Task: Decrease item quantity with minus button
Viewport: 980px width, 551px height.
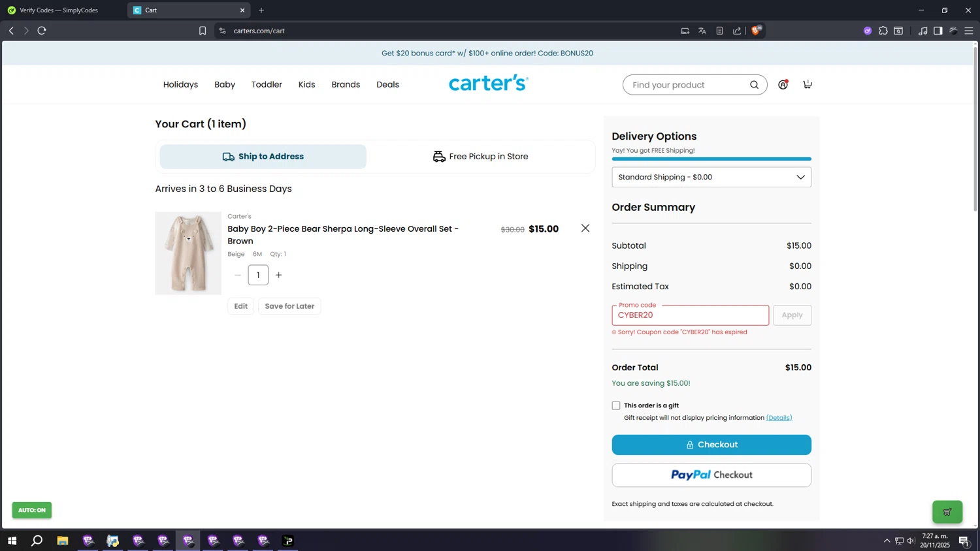Action: 238,275
